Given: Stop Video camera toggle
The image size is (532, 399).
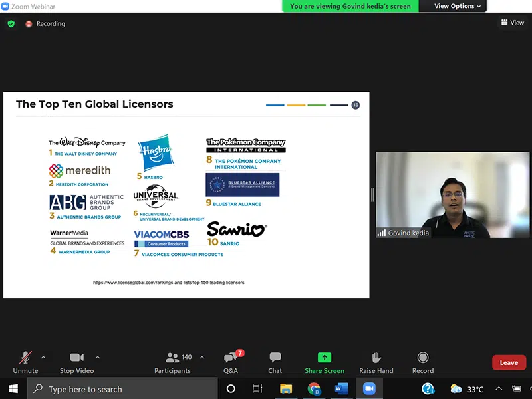Looking at the screenshot, I should click(x=76, y=362).
